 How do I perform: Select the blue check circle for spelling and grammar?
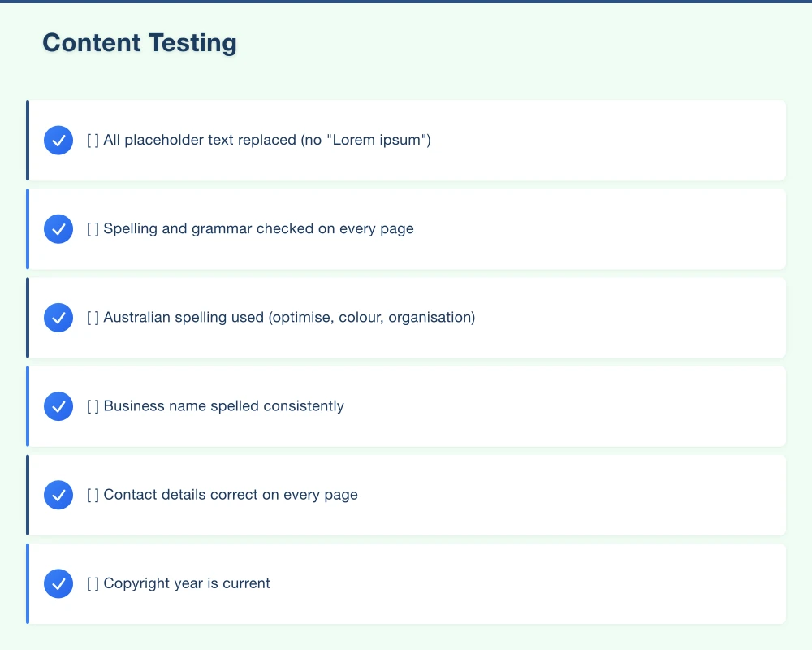58,228
